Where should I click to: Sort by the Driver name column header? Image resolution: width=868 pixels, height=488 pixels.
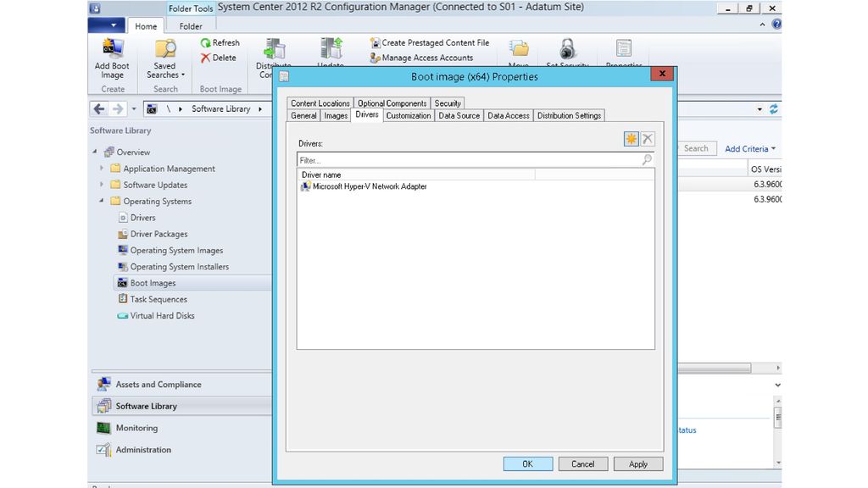(416, 175)
